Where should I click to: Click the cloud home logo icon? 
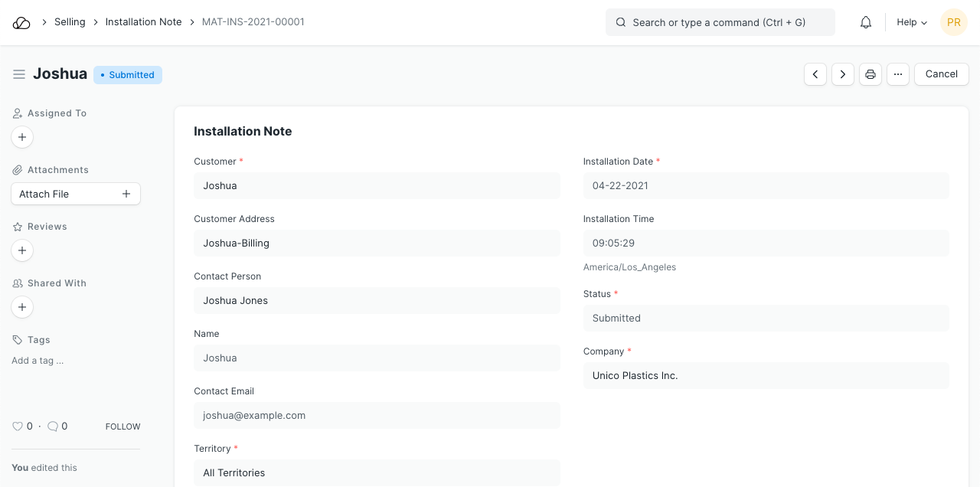tap(21, 23)
